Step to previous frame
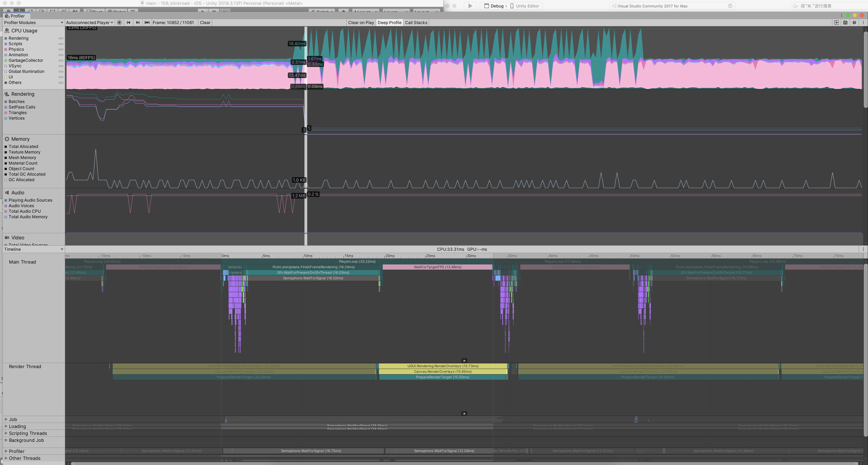868x465 pixels. click(128, 22)
